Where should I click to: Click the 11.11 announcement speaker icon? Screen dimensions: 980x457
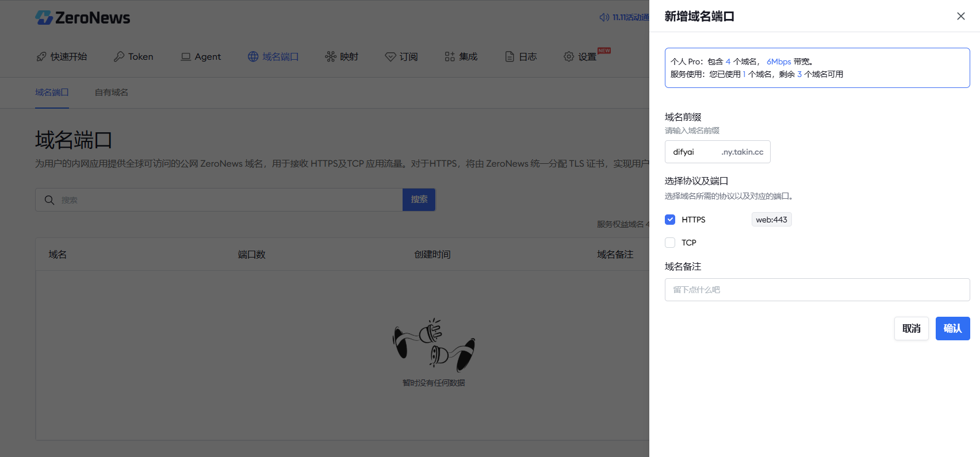[x=604, y=17]
